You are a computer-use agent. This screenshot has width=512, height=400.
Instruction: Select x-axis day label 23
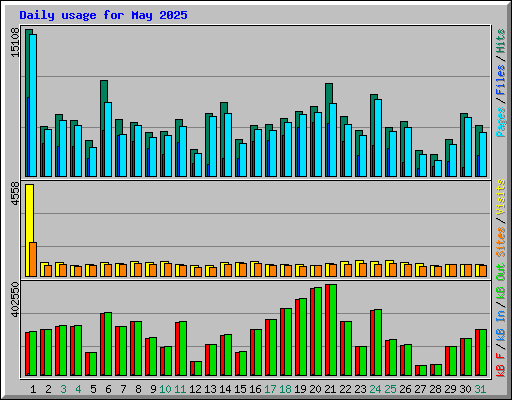360,389
